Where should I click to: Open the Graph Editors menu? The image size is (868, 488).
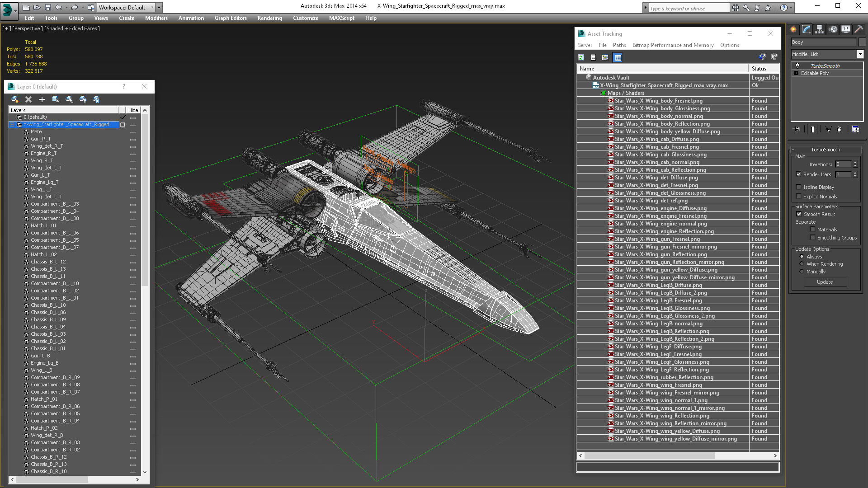click(231, 18)
